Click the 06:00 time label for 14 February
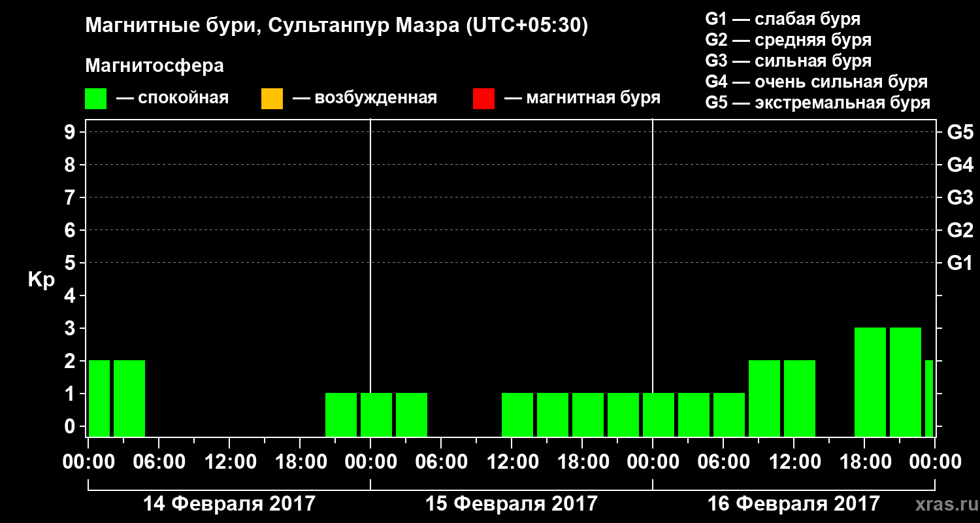Image resolution: width=980 pixels, height=523 pixels. (159, 462)
